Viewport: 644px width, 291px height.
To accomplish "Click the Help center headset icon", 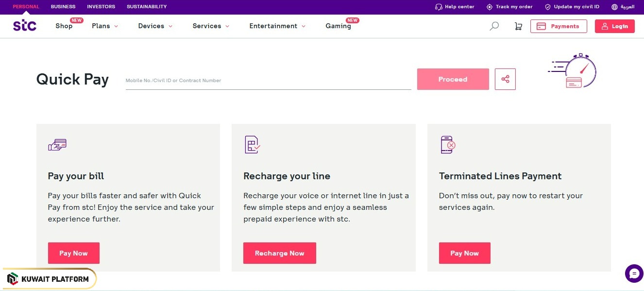I will (438, 7).
